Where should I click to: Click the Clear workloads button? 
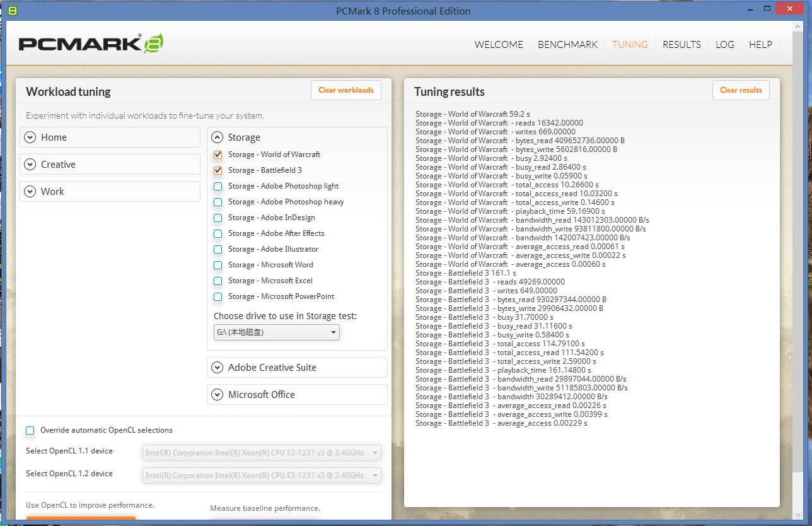[x=345, y=90]
